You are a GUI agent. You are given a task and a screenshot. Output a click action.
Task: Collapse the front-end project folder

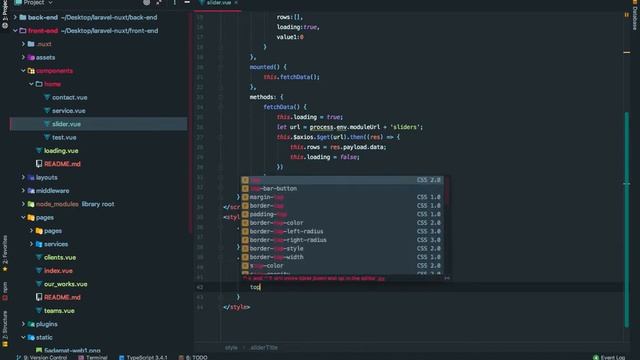pyautogui.click(x=15, y=31)
